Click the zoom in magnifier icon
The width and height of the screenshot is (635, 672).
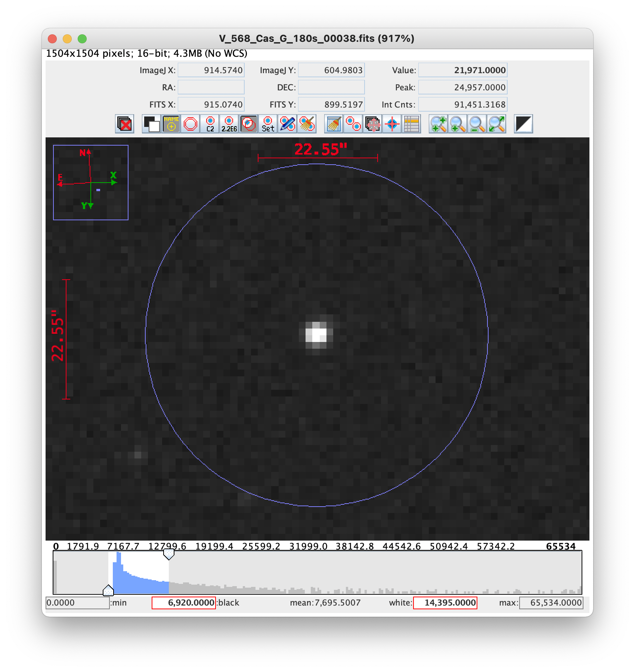pyautogui.click(x=458, y=124)
